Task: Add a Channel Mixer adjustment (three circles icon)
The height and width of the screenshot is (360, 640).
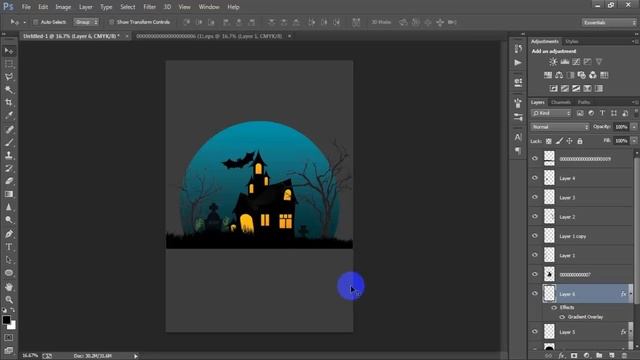Action: click(593, 75)
